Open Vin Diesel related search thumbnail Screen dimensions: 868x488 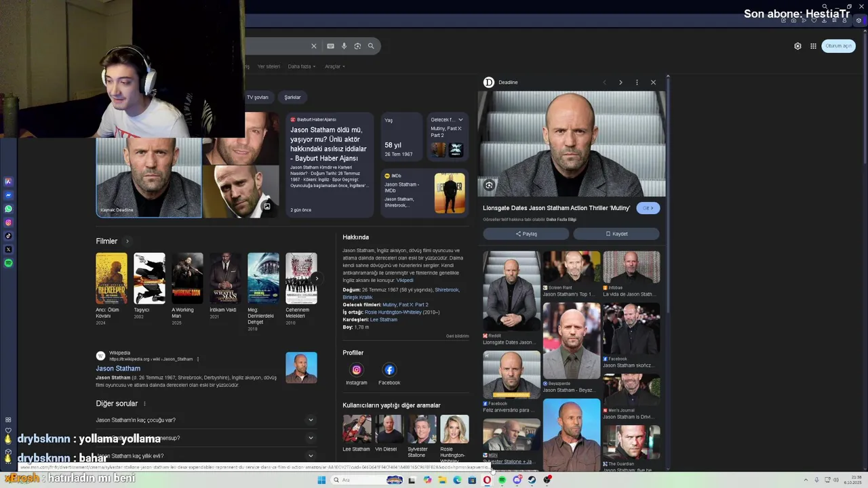coord(389,429)
